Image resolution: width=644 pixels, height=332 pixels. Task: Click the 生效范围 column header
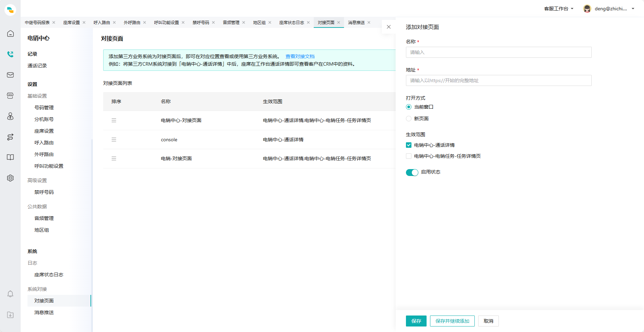click(272, 101)
